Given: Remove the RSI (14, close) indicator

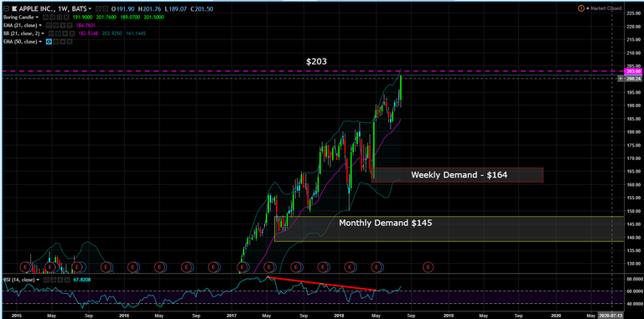Looking at the screenshot, I should click(x=67, y=280).
